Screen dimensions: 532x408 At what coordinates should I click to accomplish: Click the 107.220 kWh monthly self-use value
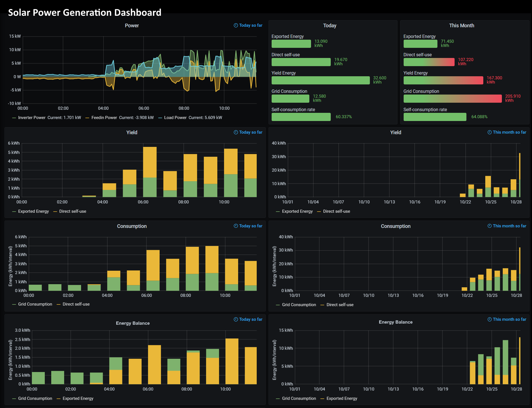click(x=466, y=62)
